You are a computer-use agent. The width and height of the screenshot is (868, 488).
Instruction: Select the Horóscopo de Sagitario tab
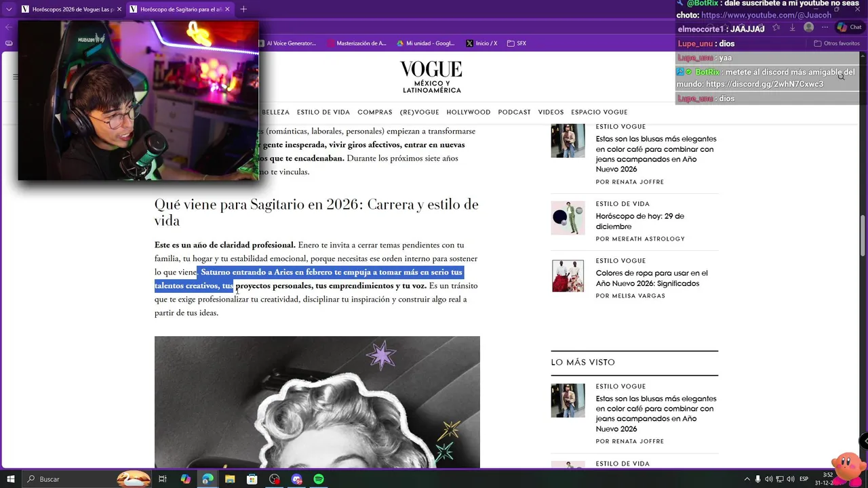pyautogui.click(x=180, y=9)
